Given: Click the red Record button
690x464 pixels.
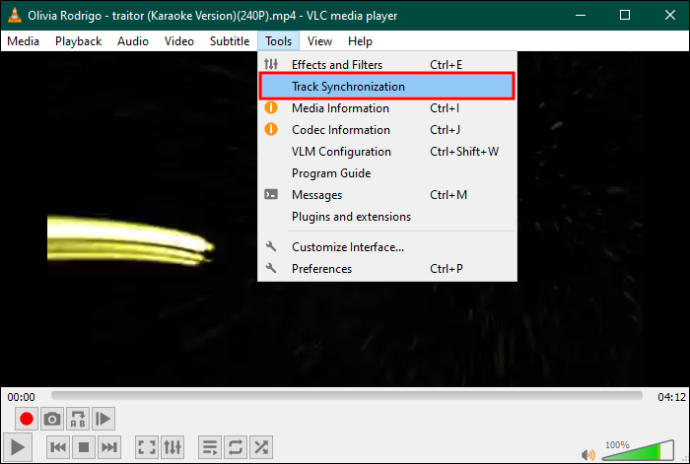Looking at the screenshot, I should coord(26,418).
